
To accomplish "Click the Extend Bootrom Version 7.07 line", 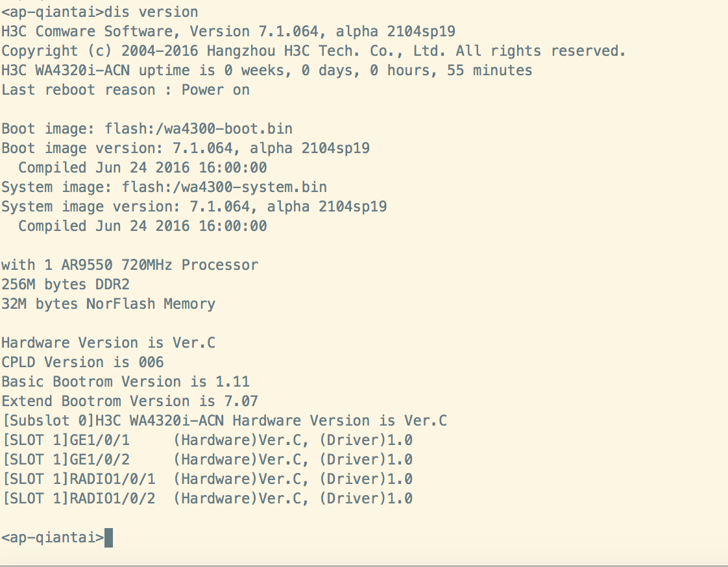I will (x=130, y=402).
